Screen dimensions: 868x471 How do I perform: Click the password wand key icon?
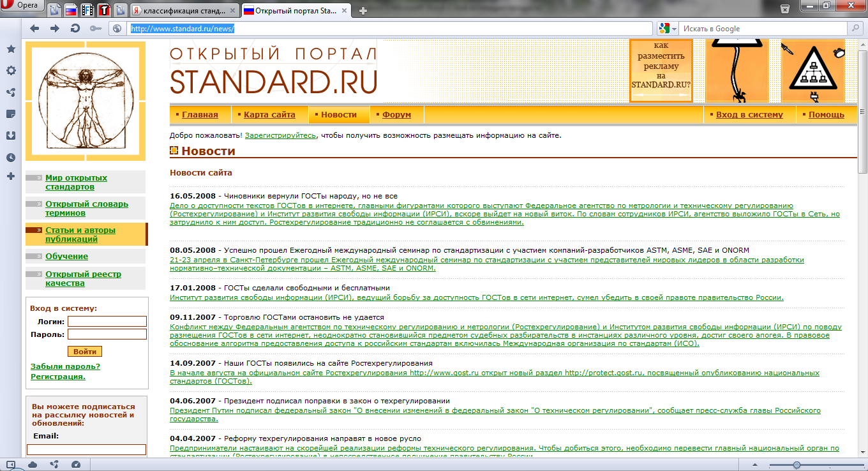click(96, 28)
